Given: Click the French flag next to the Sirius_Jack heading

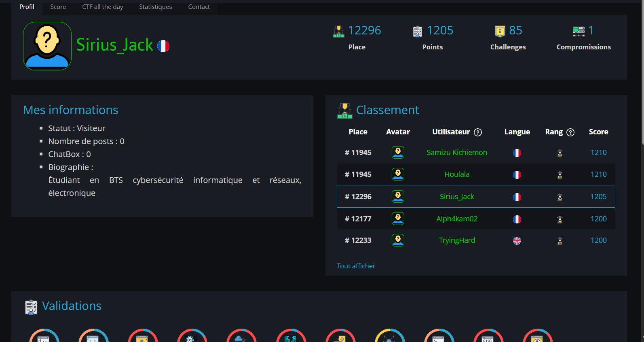Looking at the screenshot, I should tap(163, 46).
